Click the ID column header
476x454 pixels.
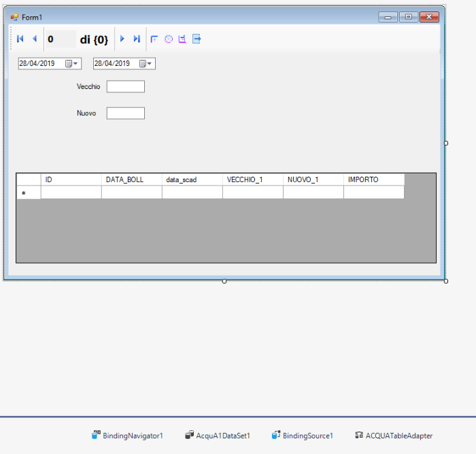(x=71, y=179)
